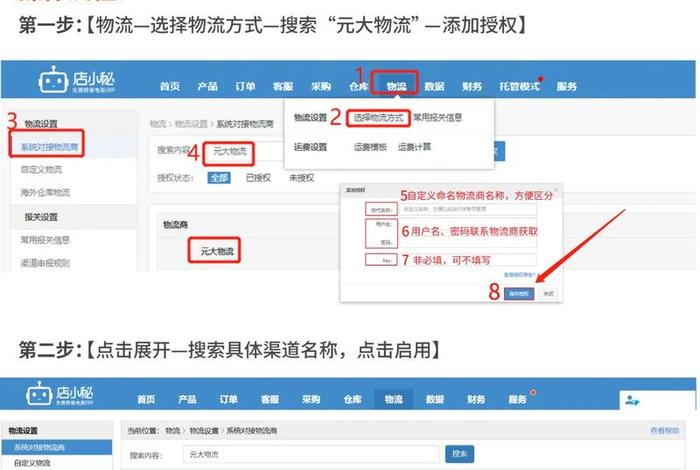Image resolution: width=700 pixels, height=470 pixels.
Task: Select 系统对接物流商 in step two sidebar
Action: [x=57, y=447]
